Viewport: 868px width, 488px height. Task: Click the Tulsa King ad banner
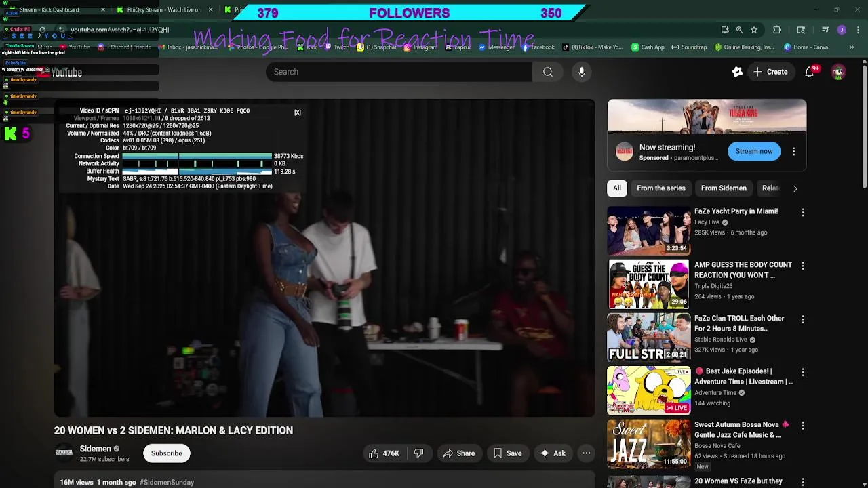pos(707,117)
